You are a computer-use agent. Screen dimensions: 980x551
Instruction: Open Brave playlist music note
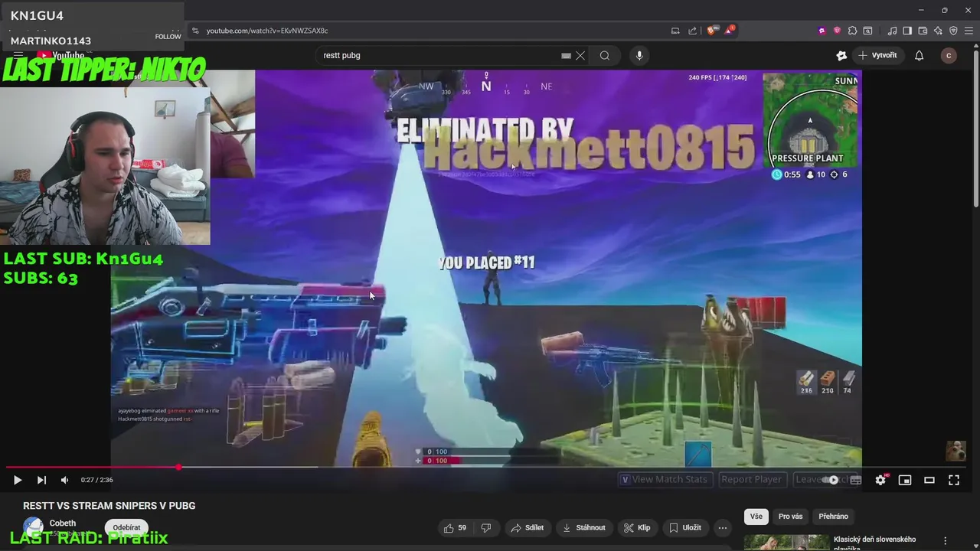click(x=892, y=31)
